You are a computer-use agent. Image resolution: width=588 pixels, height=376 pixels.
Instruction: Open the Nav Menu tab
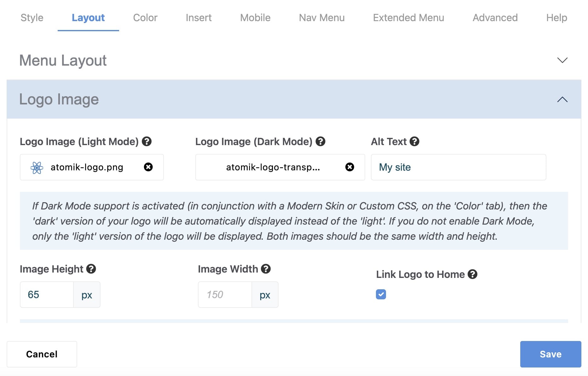tap(322, 18)
